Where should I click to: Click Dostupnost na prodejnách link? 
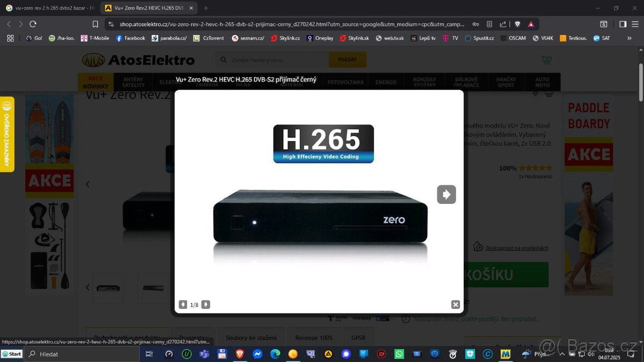click(x=517, y=248)
